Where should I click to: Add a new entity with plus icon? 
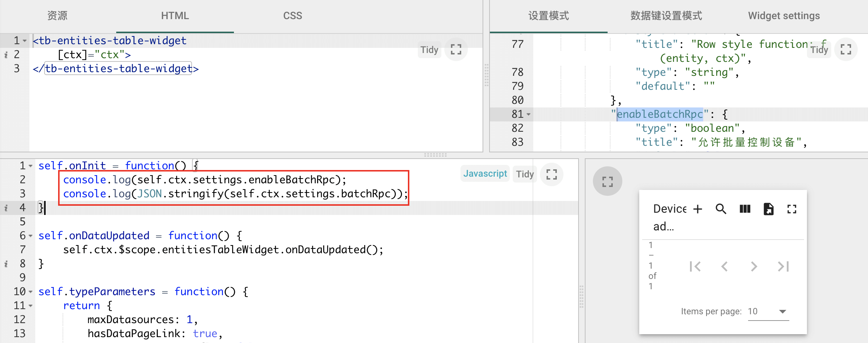pos(698,209)
